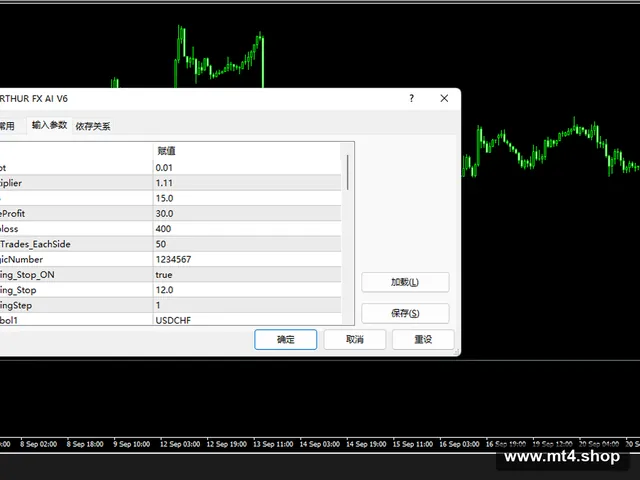The width and height of the screenshot is (640, 480).
Task: Click the ingStep parameter name
Action: 16,305
